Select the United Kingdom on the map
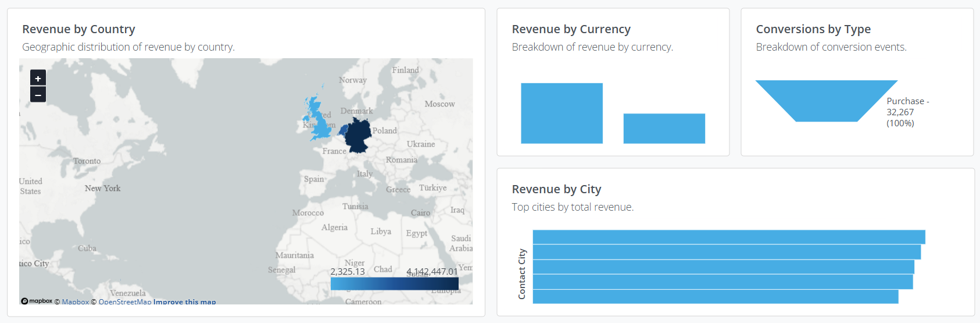Viewport: 980px width, 323px height. tap(317, 119)
